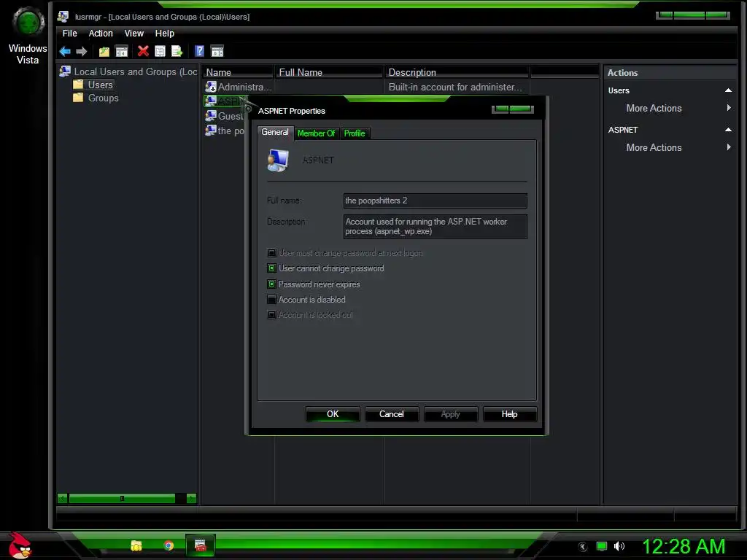
Task: Click the Name column header
Action: pyautogui.click(x=238, y=72)
